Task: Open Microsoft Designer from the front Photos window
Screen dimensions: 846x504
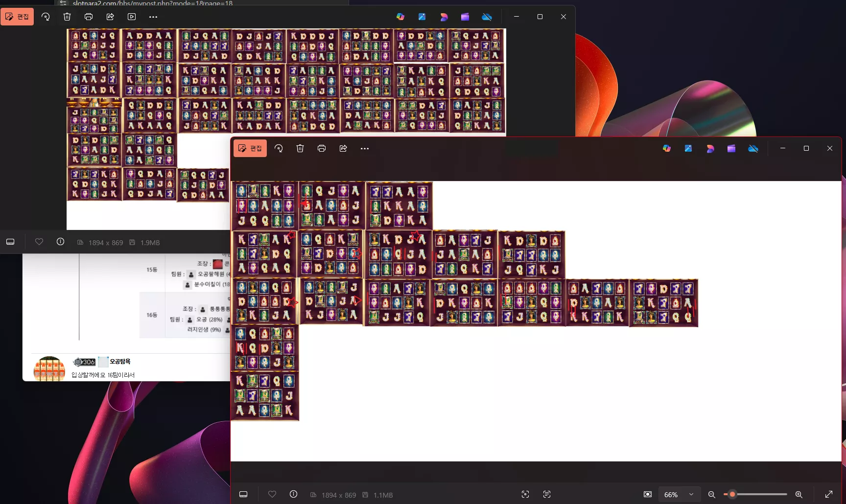Action: point(710,148)
